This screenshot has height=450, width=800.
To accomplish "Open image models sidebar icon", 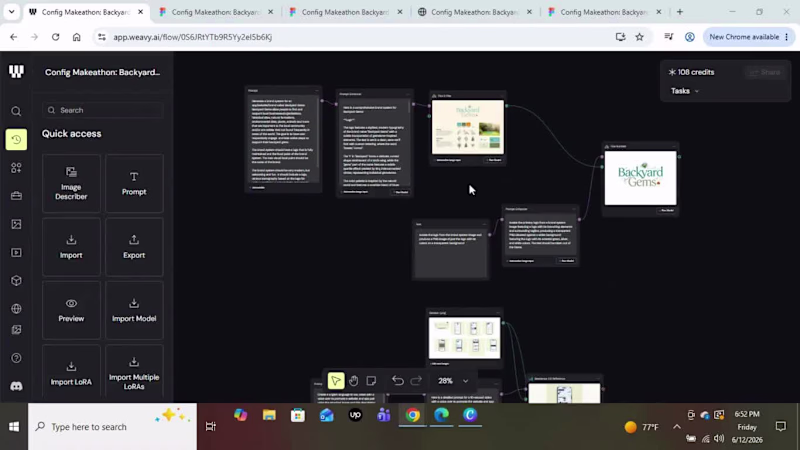I will pos(16,224).
